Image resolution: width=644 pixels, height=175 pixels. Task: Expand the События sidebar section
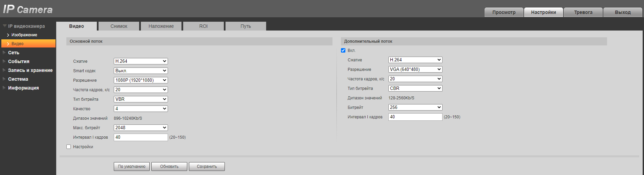[19, 61]
